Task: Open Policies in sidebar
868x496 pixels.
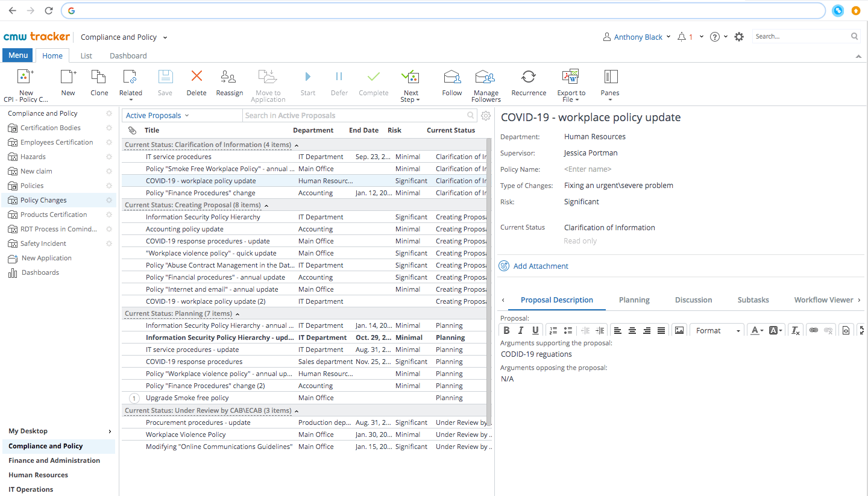Action: click(32, 186)
